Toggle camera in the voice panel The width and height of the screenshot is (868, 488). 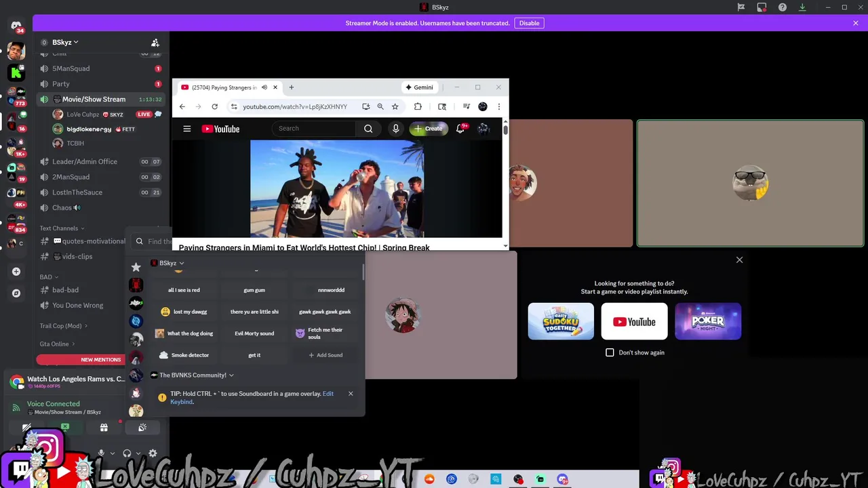point(26,428)
